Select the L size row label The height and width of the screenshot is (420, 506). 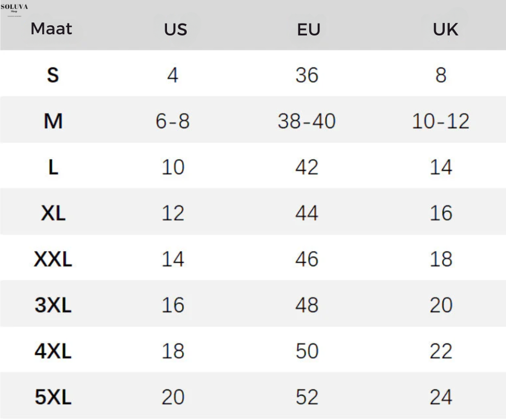pos(53,167)
